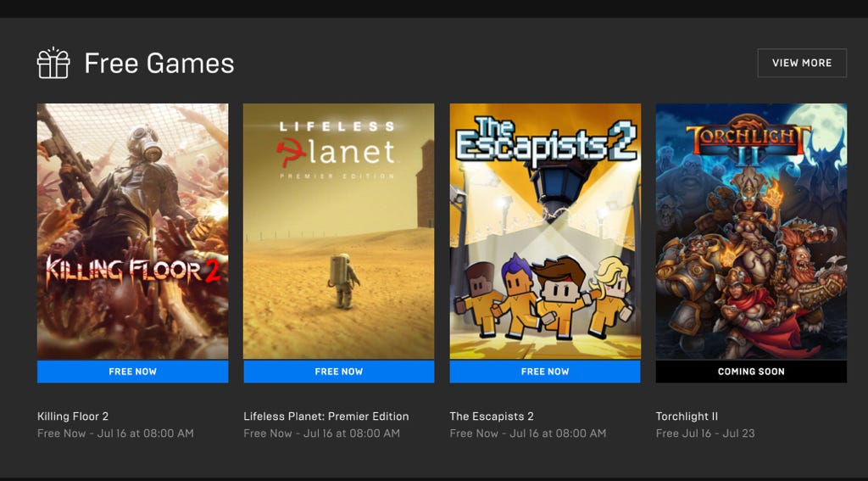Viewport: 868px width, 481px height.
Task: Open the View More button
Action: coord(802,63)
